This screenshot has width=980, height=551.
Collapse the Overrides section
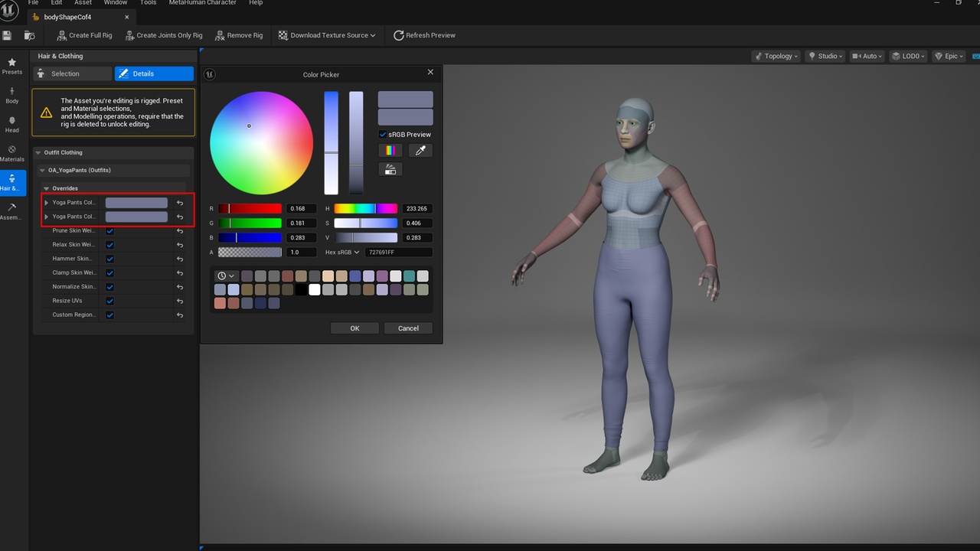(x=46, y=188)
